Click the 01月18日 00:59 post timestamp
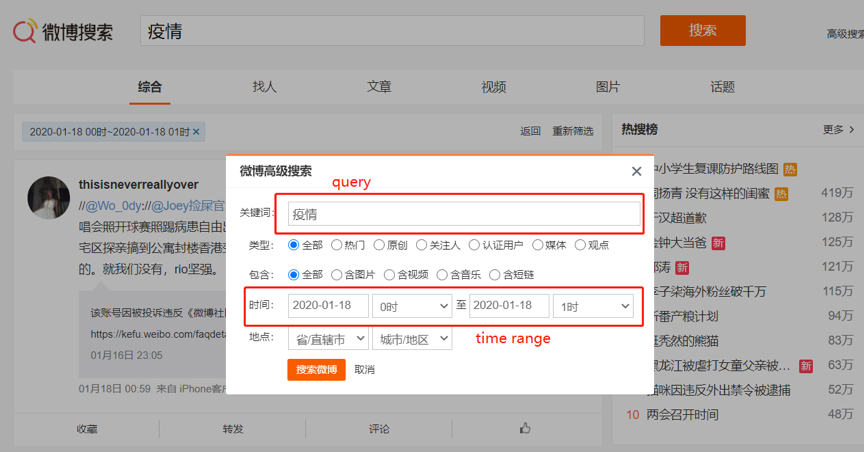 (x=114, y=389)
